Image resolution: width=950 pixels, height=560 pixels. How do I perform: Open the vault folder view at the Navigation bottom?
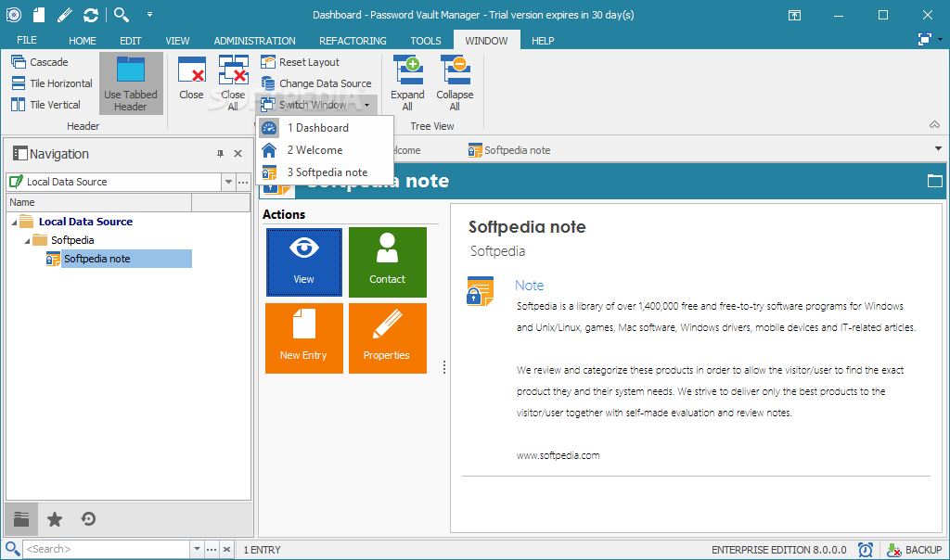pyautogui.click(x=22, y=519)
